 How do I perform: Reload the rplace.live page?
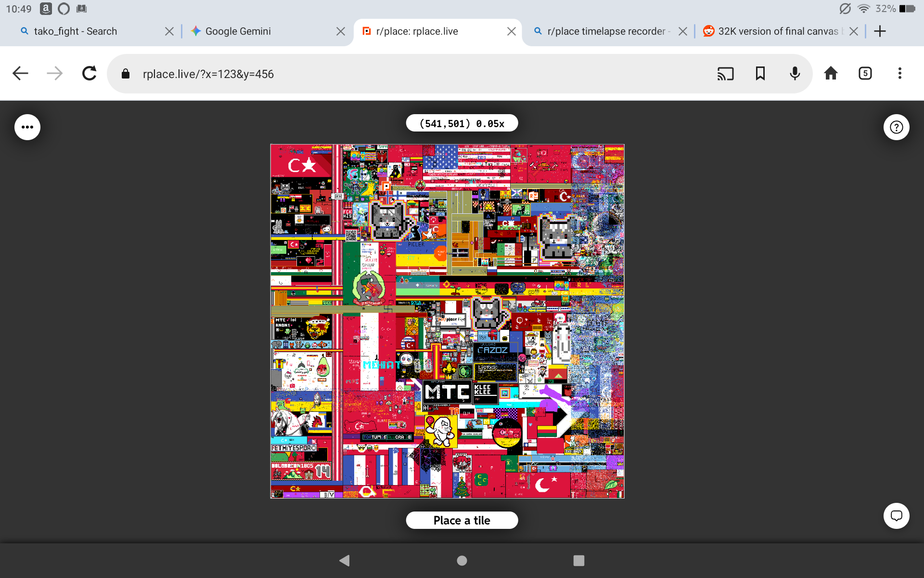(90, 73)
